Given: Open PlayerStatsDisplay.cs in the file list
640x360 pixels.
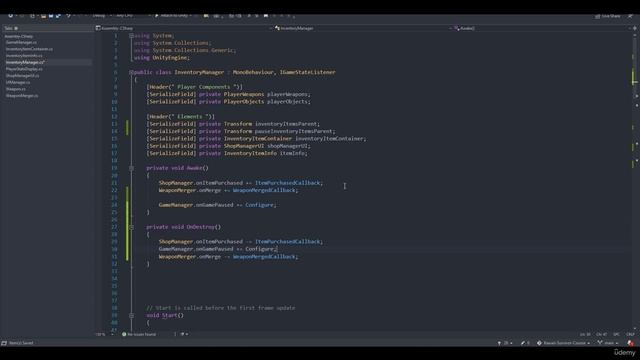Looking at the screenshot, I should [x=24, y=69].
